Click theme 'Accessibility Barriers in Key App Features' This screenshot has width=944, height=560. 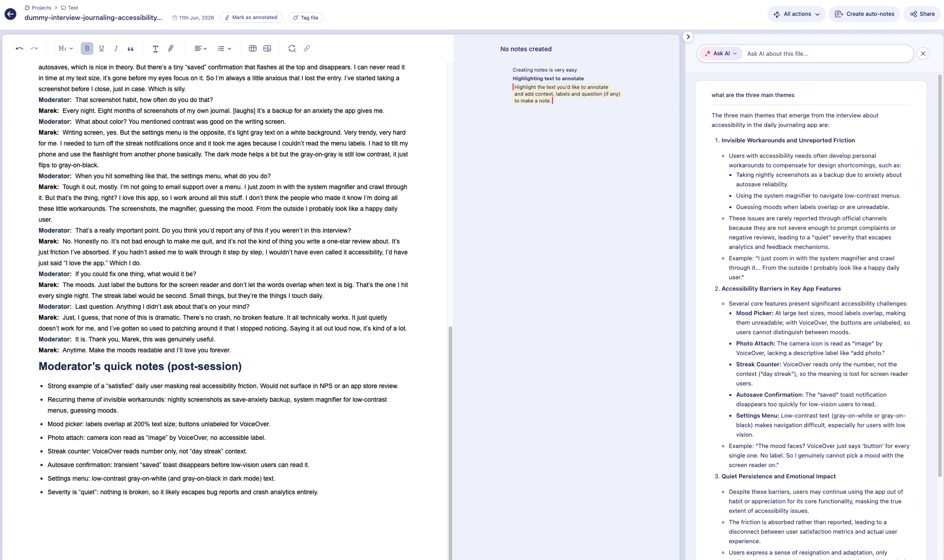click(781, 289)
